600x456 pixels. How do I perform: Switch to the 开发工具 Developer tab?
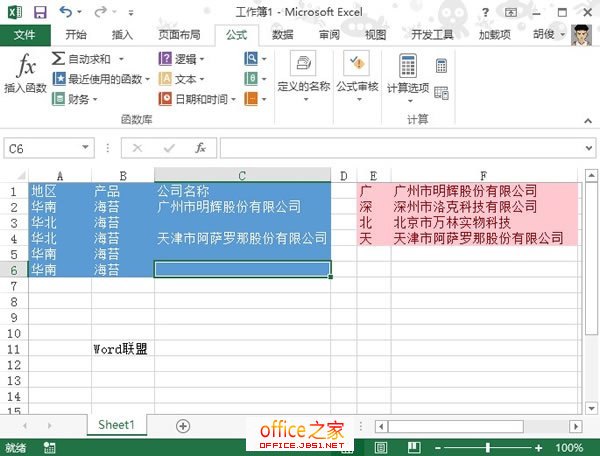[432, 35]
